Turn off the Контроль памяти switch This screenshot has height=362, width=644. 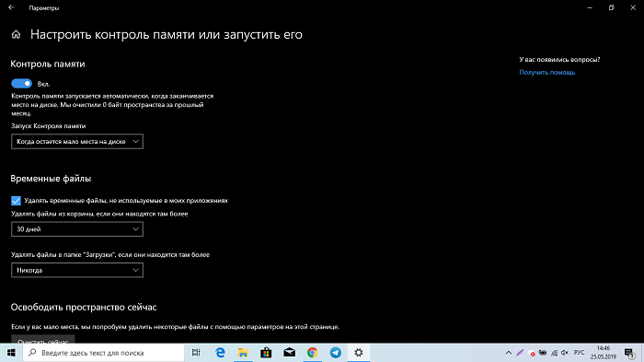coord(21,84)
